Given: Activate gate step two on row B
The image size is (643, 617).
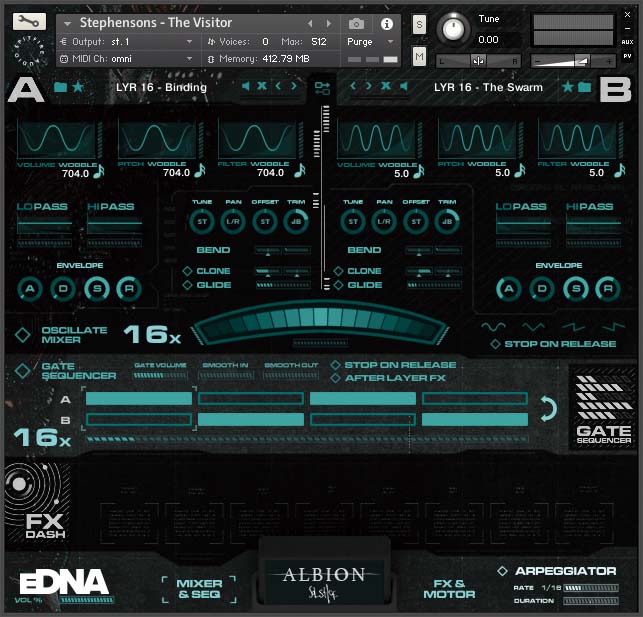Looking at the screenshot, I should pos(251,419).
